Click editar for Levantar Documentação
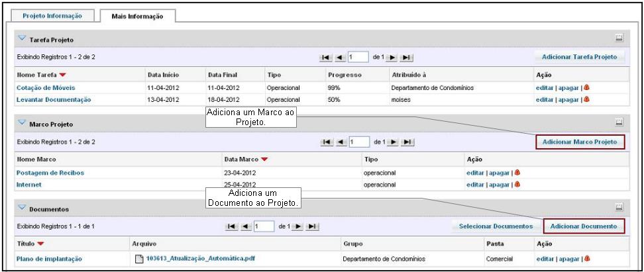 (545, 100)
